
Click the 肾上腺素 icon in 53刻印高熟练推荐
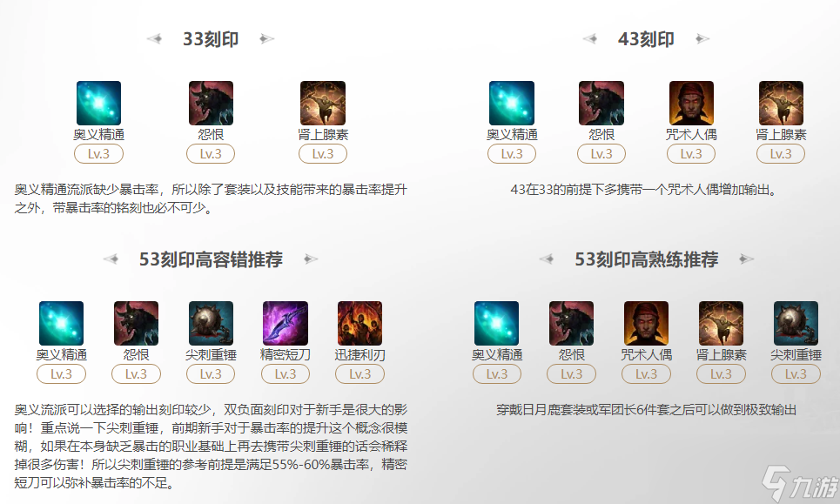[721, 323]
